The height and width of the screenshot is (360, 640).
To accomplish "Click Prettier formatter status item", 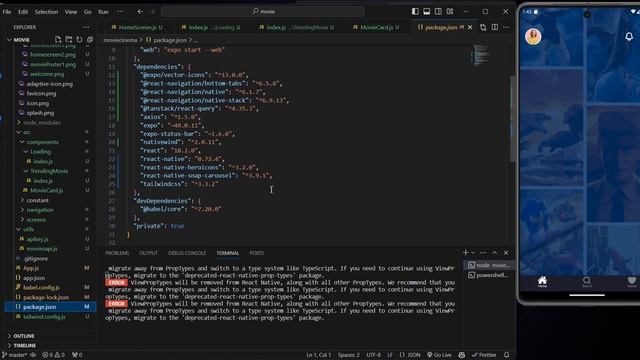I will pyautogui.click(x=484, y=355).
